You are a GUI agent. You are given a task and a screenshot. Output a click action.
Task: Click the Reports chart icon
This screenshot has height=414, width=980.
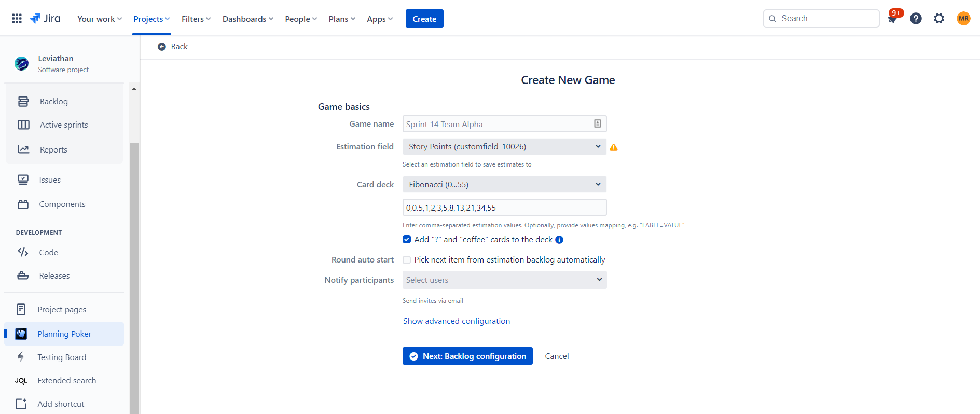23,149
